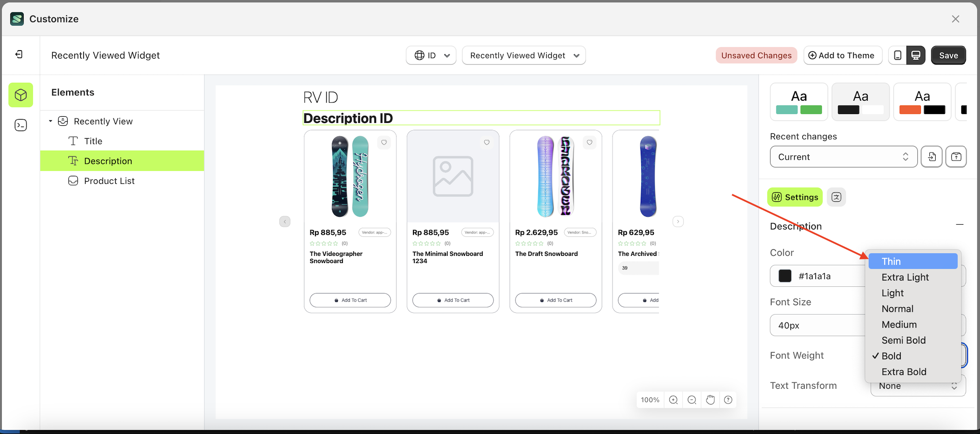The image size is (980, 434).
Task: Open the typography icon next to Settings
Action: pyautogui.click(x=836, y=197)
